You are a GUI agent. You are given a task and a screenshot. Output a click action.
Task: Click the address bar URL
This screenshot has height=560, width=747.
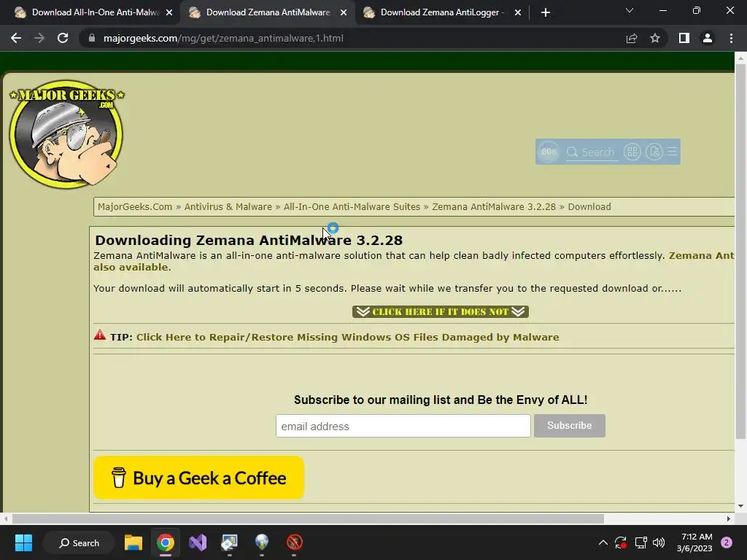point(223,38)
